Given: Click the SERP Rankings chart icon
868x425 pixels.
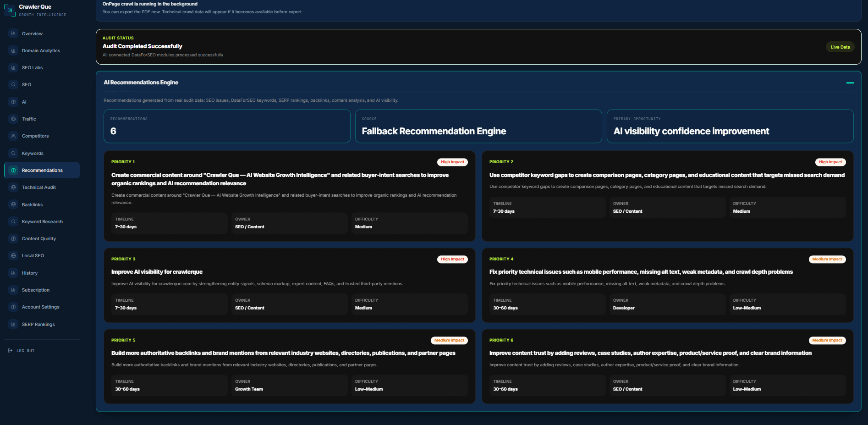Looking at the screenshot, I should point(13,324).
